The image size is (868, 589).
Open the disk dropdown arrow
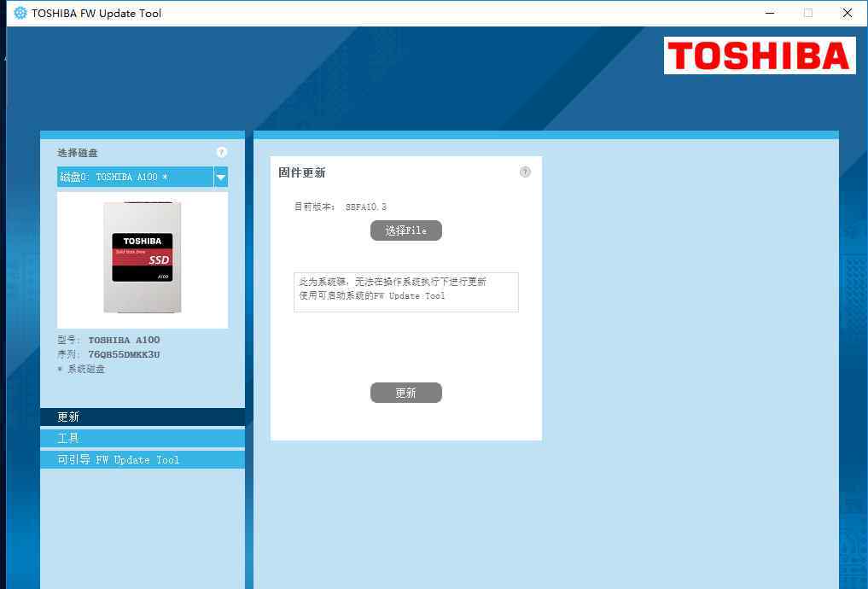tap(221, 178)
